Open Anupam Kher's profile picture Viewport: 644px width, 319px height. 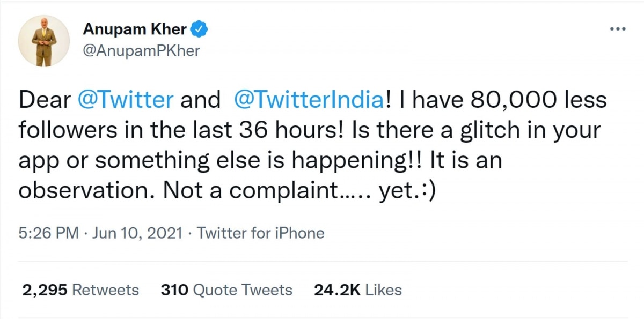(x=45, y=41)
